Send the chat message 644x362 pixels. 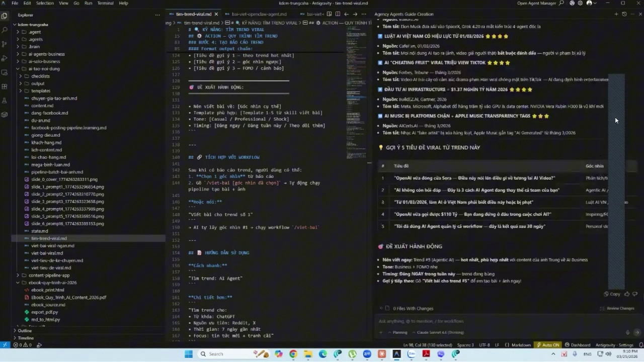click(636, 332)
